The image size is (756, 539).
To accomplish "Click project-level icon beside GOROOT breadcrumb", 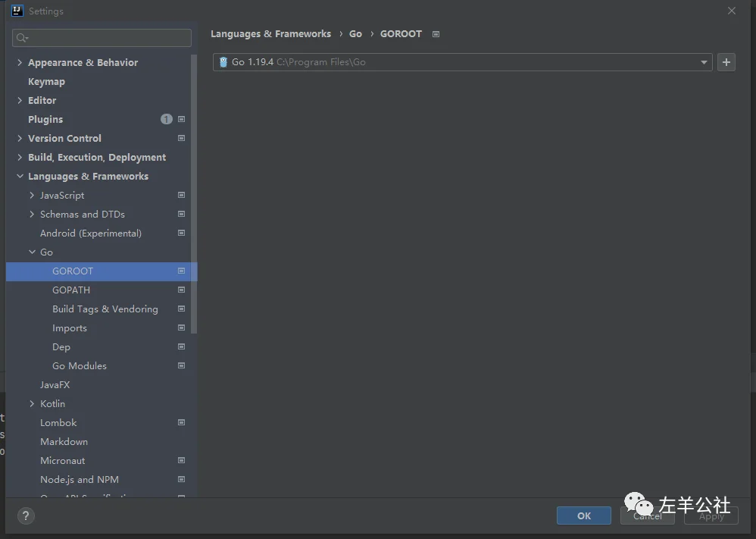I will [436, 34].
